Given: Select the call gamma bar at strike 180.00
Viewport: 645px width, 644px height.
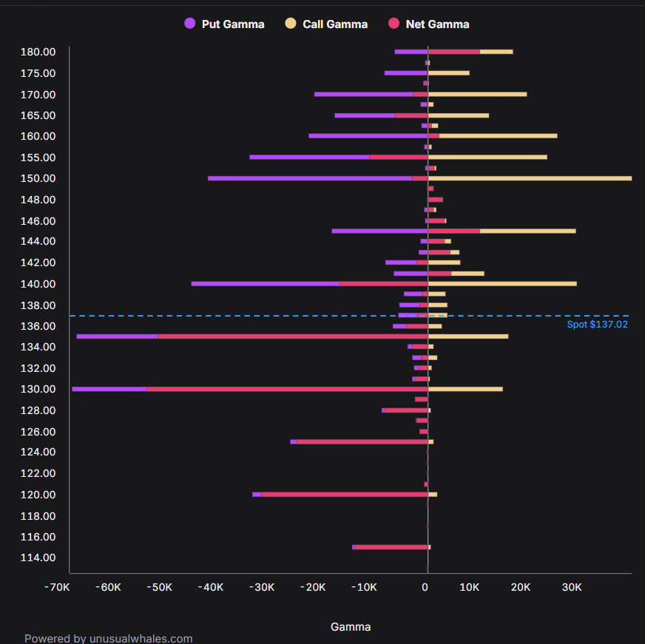Looking at the screenshot, I should [x=496, y=52].
